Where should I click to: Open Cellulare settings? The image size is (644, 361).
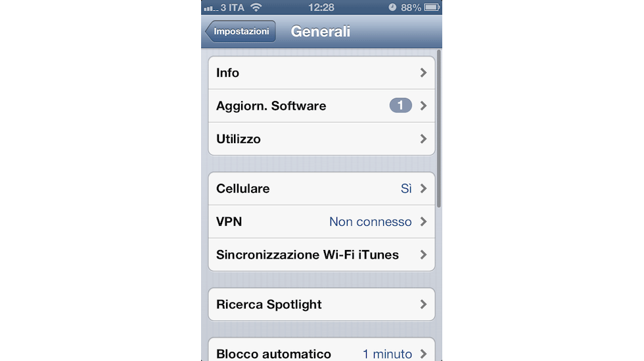321,189
